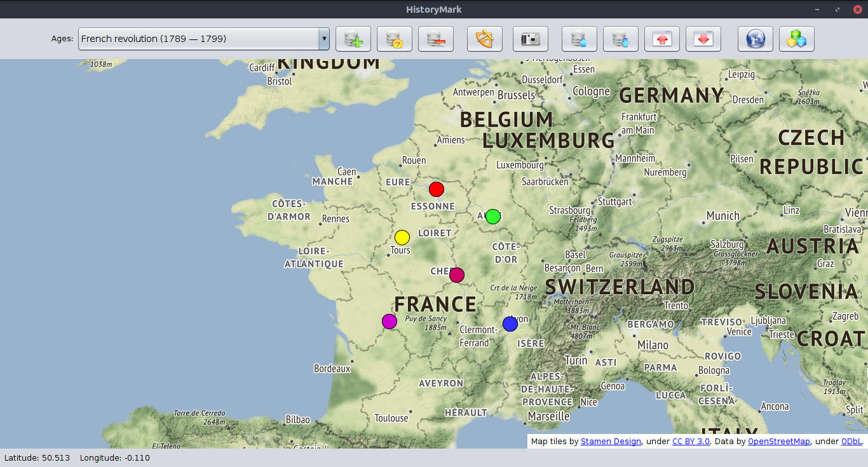Click the window red down-arrow button
Image resolution: width=868 pixels, height=467 pixels.
point(703,39)
